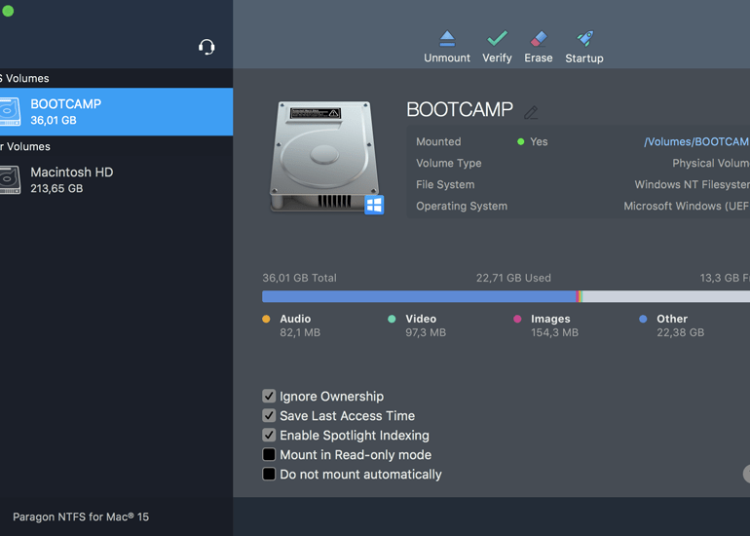Check Do not mount automatically option

(x=269, y=474)
